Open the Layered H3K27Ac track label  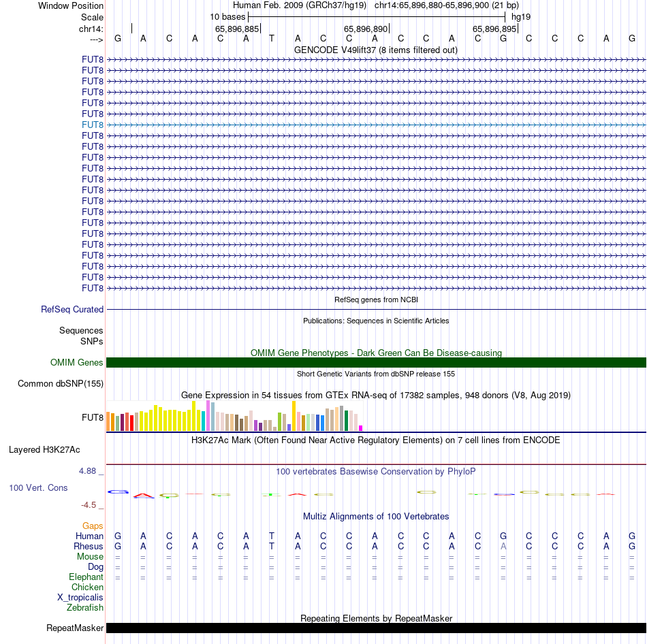point(44,450)
